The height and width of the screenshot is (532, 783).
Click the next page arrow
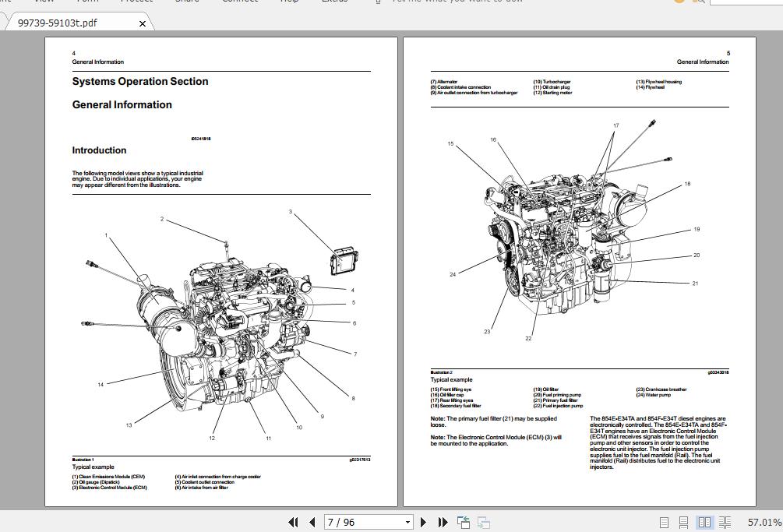[x=423, y=523]
